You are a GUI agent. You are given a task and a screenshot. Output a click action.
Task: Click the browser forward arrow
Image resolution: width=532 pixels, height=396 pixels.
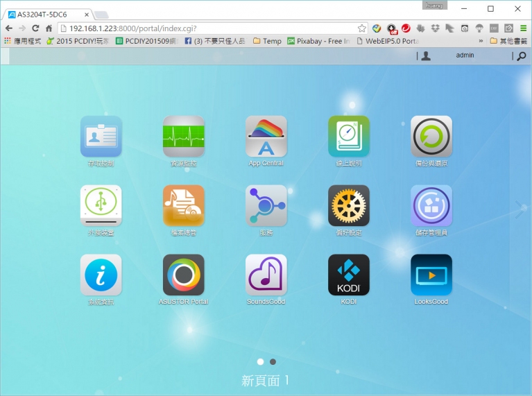pyautogui.click(x=22, y=28)
